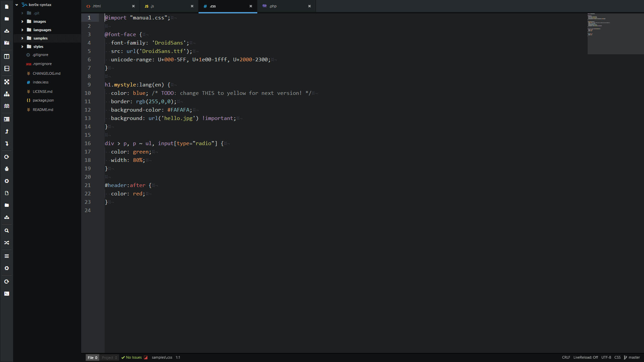Switch to the .html tab
The height and width of the screenshot is (362, 644).
[x=110, y=6]
